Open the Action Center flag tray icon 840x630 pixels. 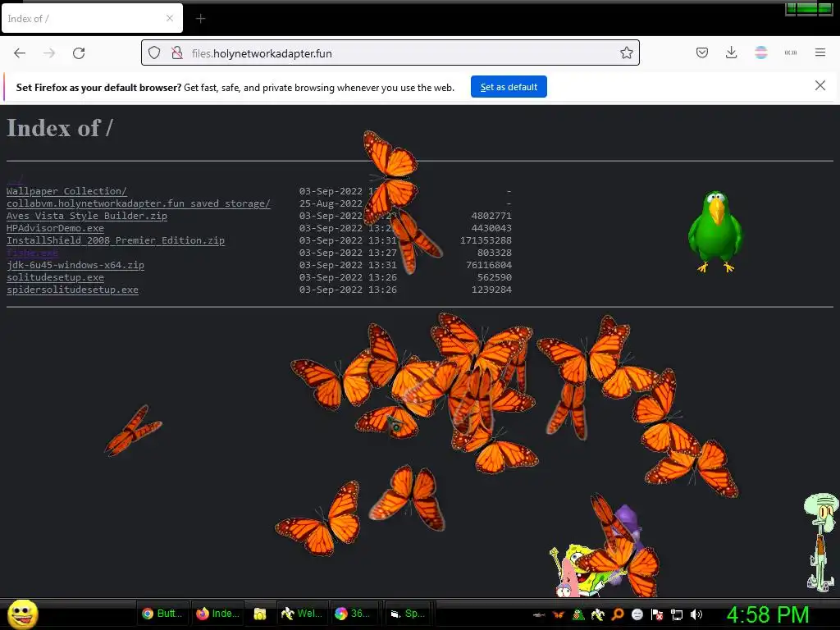coord(657,614)
